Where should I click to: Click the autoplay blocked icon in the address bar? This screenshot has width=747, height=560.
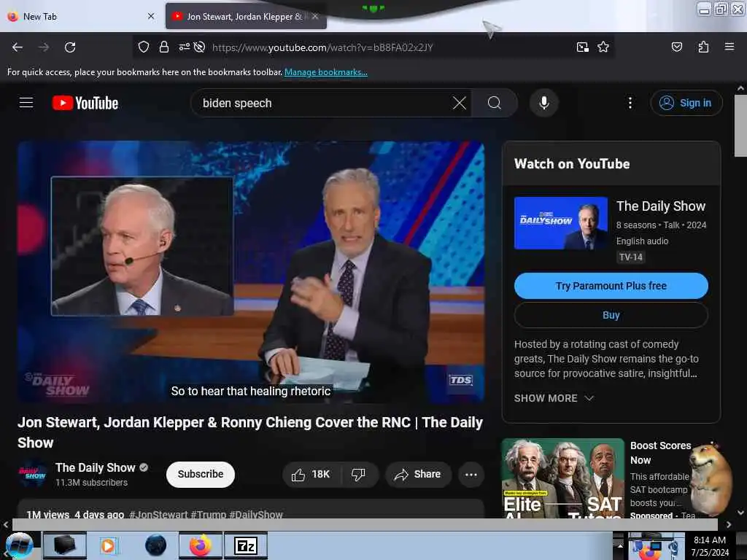click(x=200, y=47)
